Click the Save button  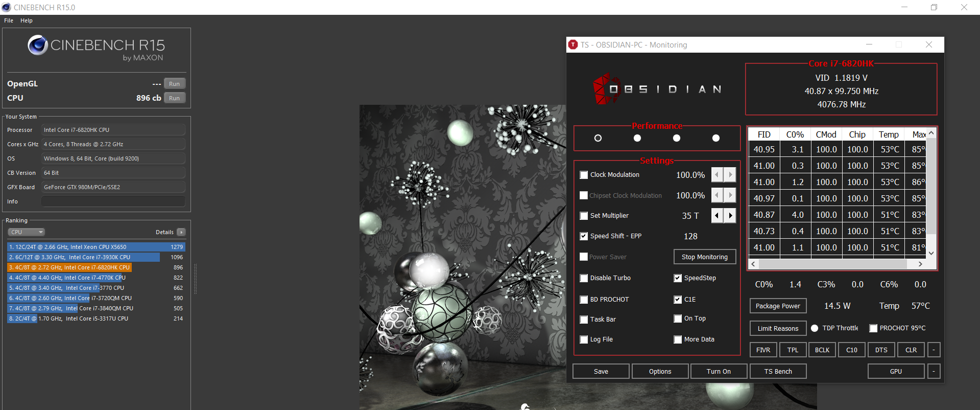pos(601,371)
